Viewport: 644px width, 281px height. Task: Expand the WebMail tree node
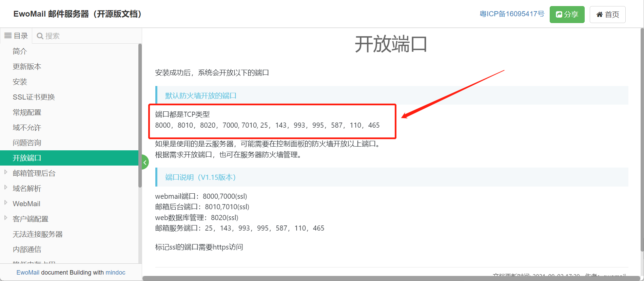pos(6,202)
